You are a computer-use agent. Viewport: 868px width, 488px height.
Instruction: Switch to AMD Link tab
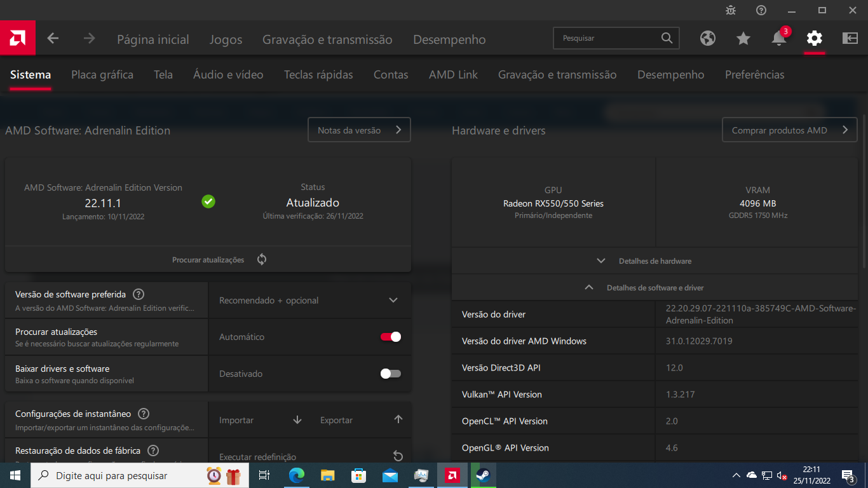pos(453,74)
